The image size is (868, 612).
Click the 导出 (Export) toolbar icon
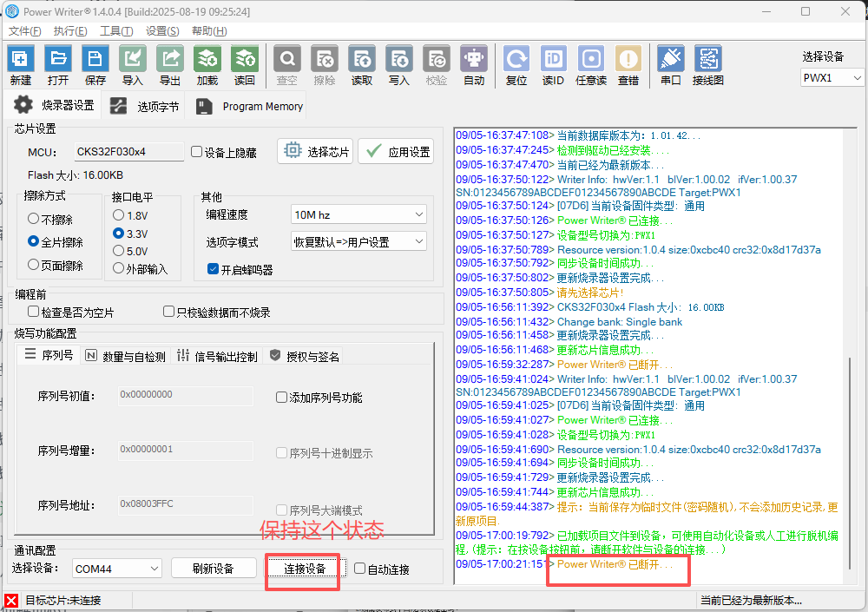tap(170, 59)
